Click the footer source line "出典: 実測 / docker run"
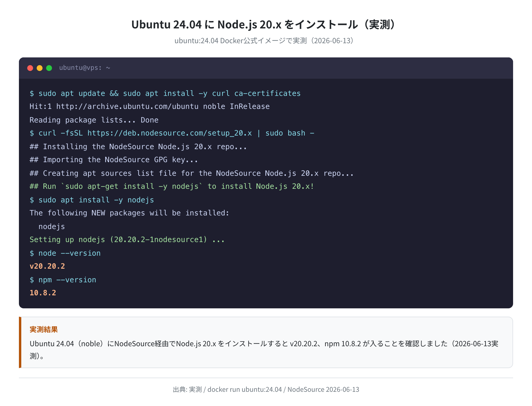The width and height of the screenshot is (532, 406). pyautogui.click(x=266, y=389)
